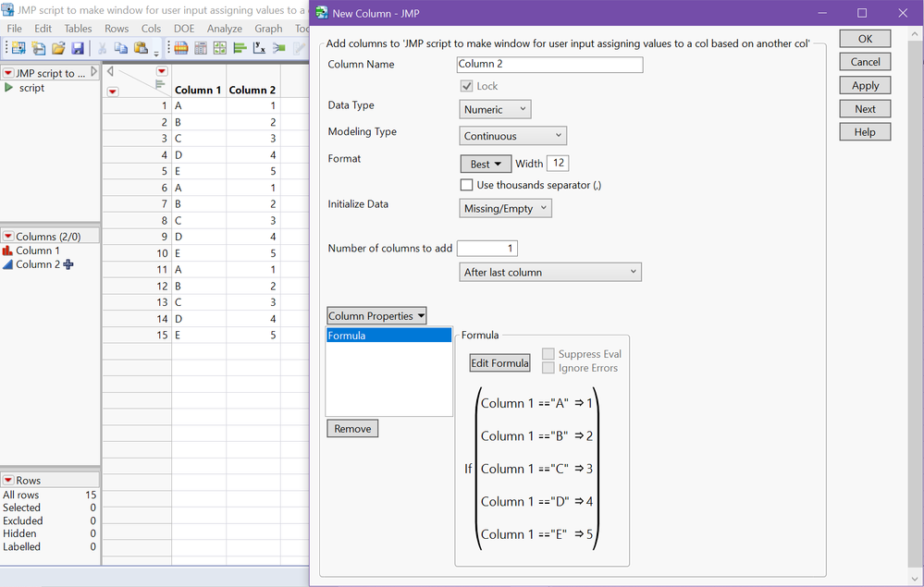Check the Suppress Eval option
This screenshot has width=924, height=587.
coord(548,354)
